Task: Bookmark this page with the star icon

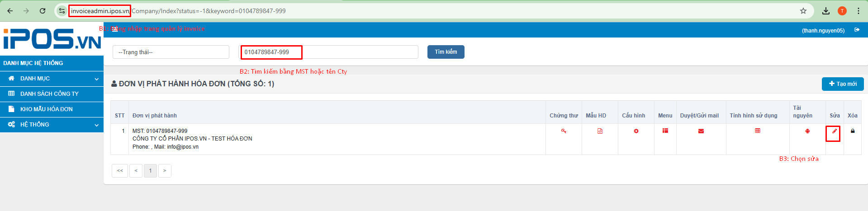Action: point(803,11)
